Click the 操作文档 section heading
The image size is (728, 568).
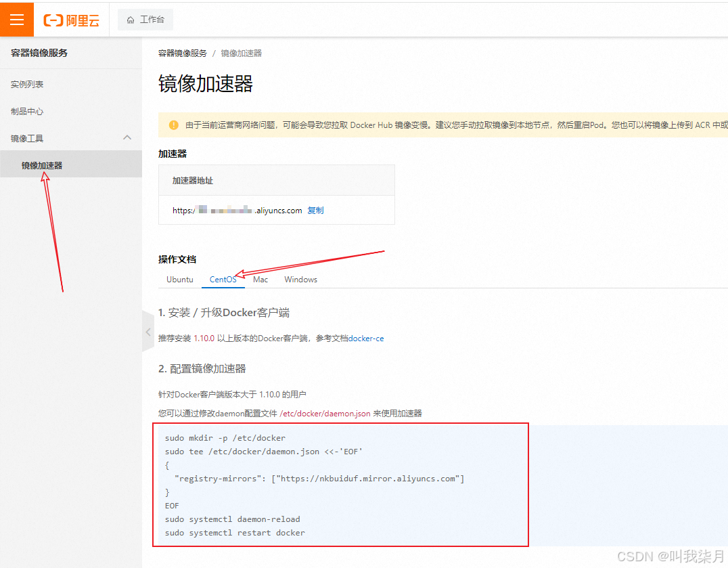pos(177,259)
